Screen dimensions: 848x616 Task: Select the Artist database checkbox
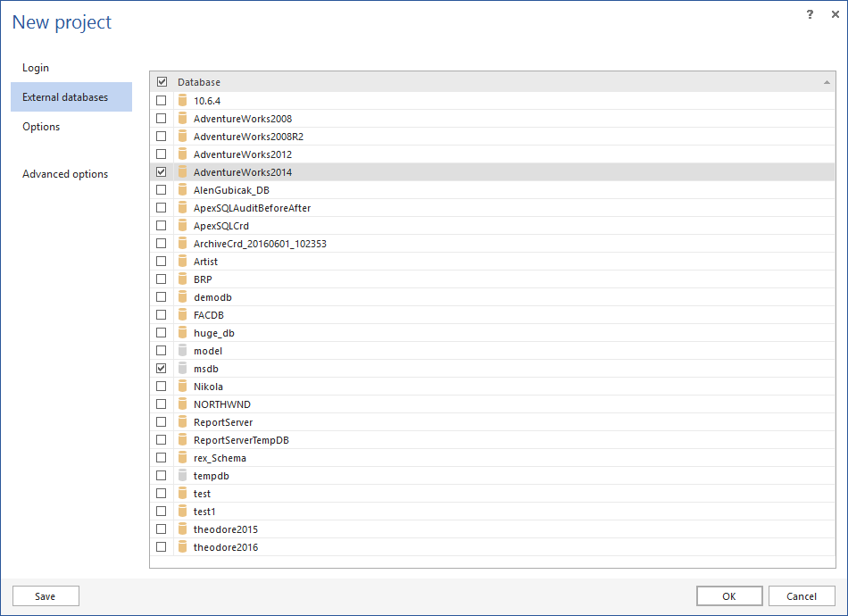(162, 262)
